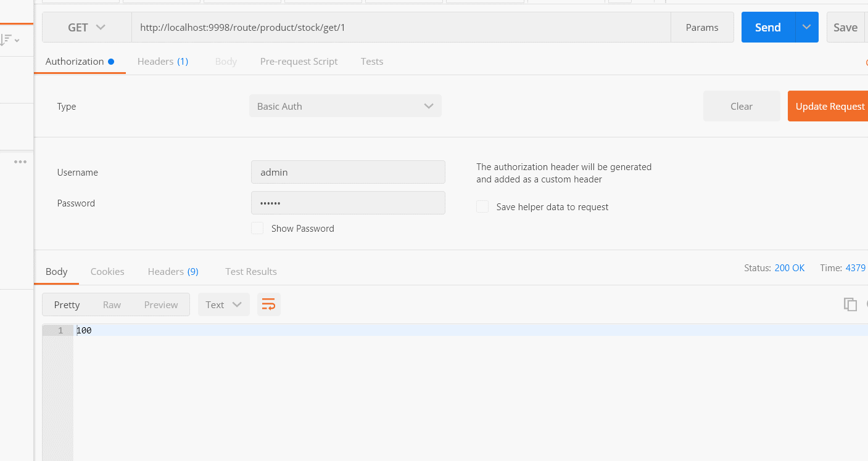868x461 pixels.
Task: Toggle Raw view of the response
Action: pos(112,304)
